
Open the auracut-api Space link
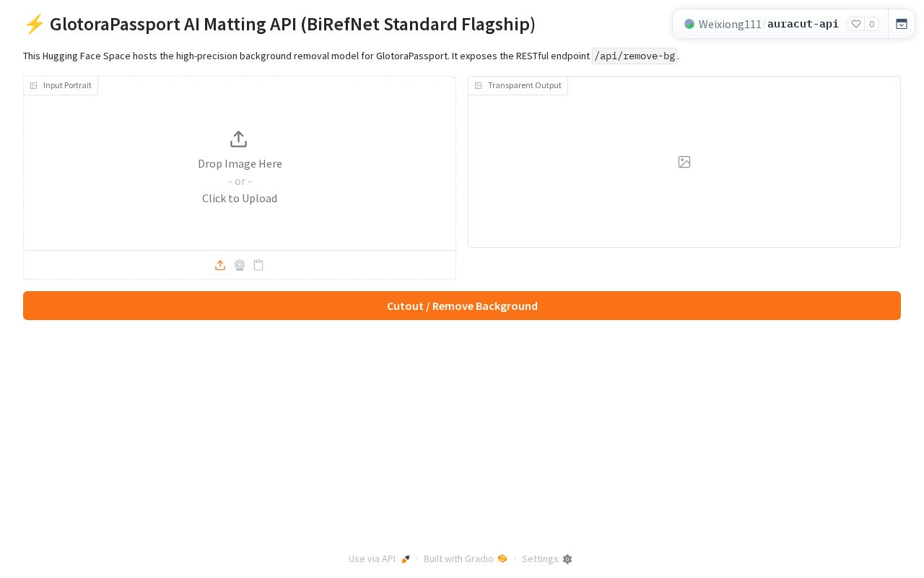tap(803, 24)
